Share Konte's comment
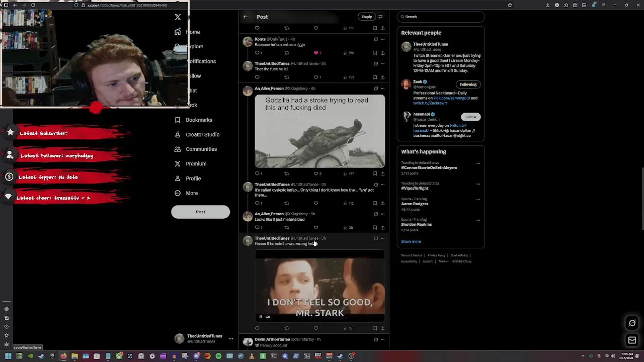This screenshot has height=362, width=644. click(x=382, y=53)
